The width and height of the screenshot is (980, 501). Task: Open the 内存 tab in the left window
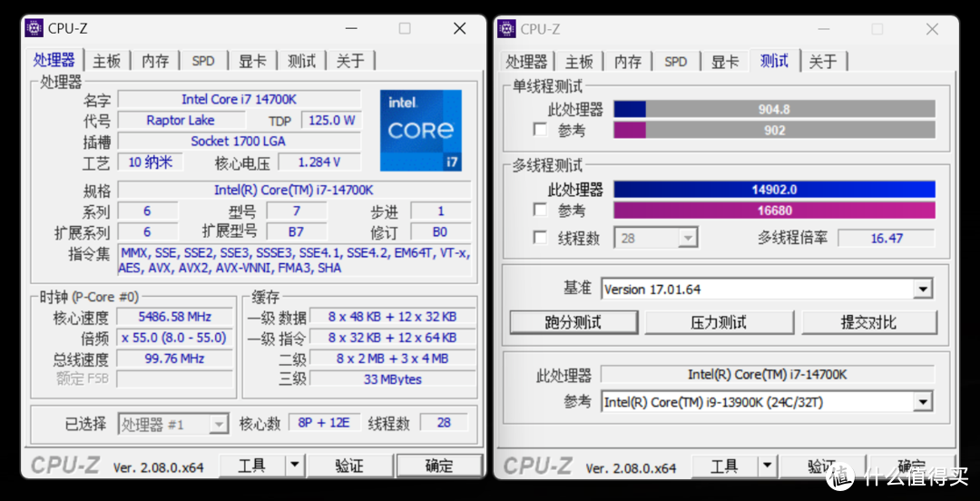tap(155, 61)
